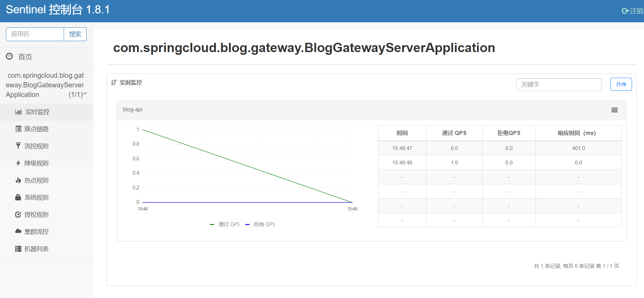
Task: Click the home dashboard icon beside 首页
Action: tap(9, 56)
